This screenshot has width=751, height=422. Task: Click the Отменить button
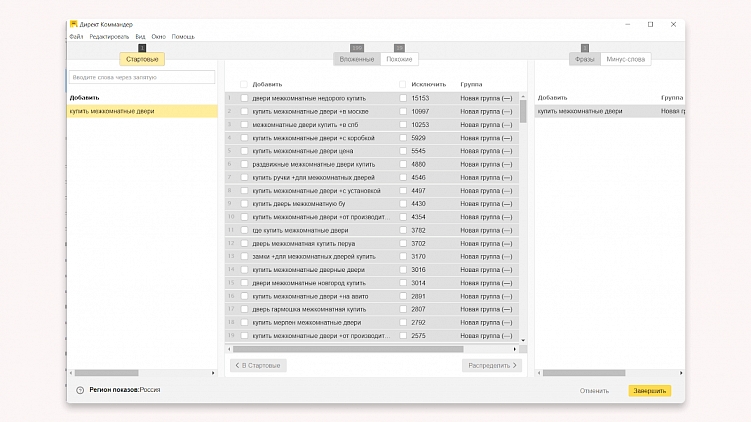(x=594, y=391)
